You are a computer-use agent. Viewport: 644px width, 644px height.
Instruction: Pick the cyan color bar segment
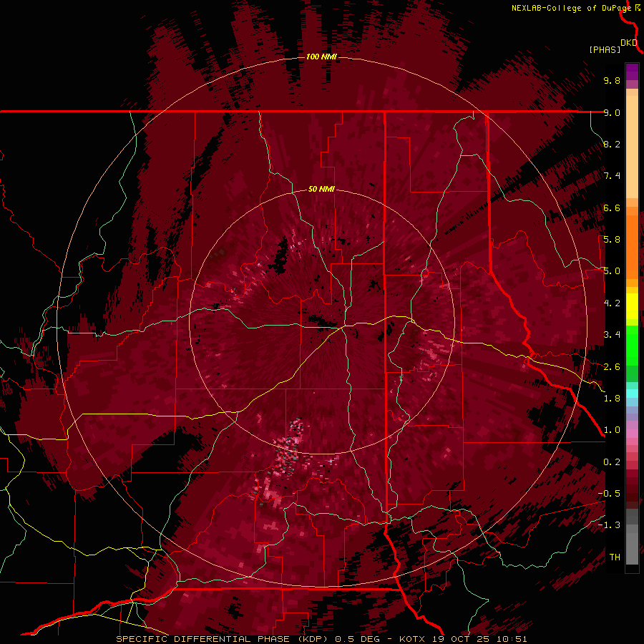tap(632, 394)
